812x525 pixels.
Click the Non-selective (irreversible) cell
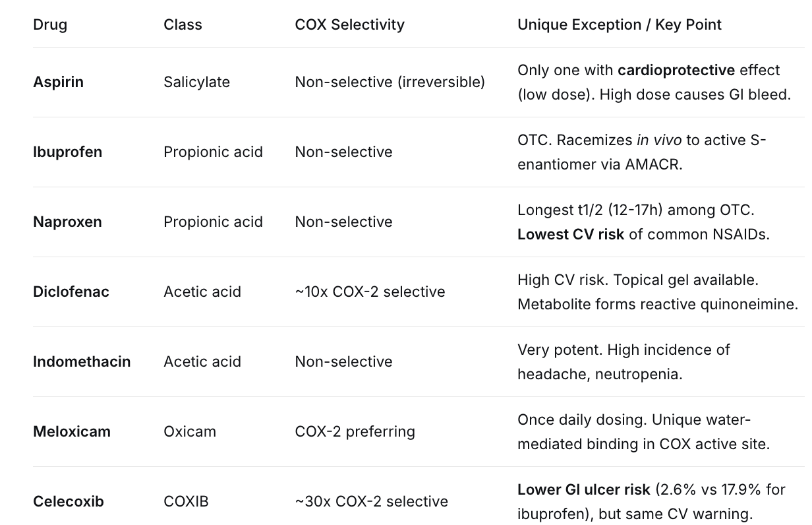[x=390, y=82]
